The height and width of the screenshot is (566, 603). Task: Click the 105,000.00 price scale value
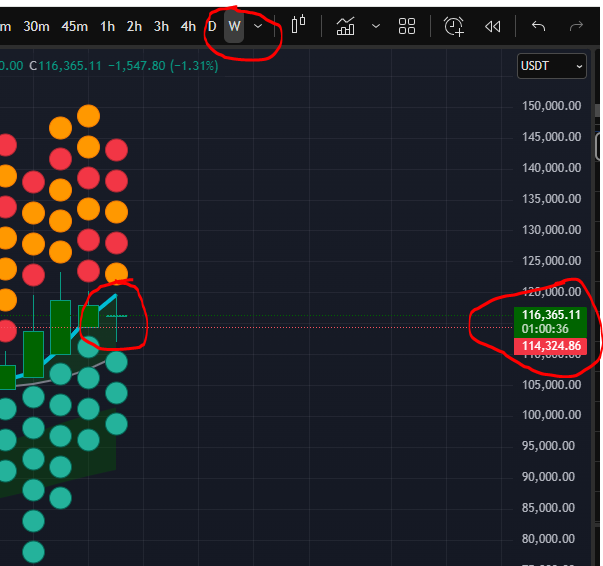(x=551, y=385)
